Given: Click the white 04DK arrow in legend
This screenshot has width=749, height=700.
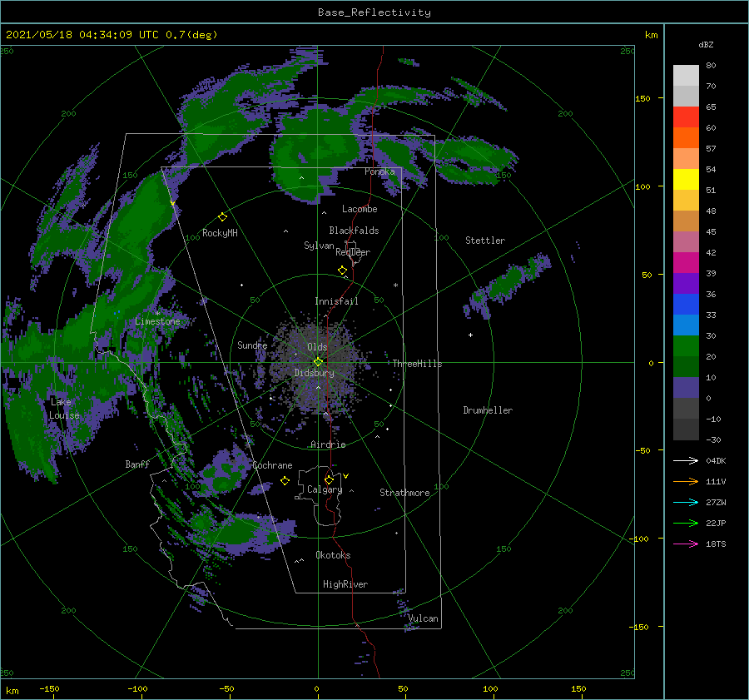Looking at the screenshot, I should tap(686, 460).
